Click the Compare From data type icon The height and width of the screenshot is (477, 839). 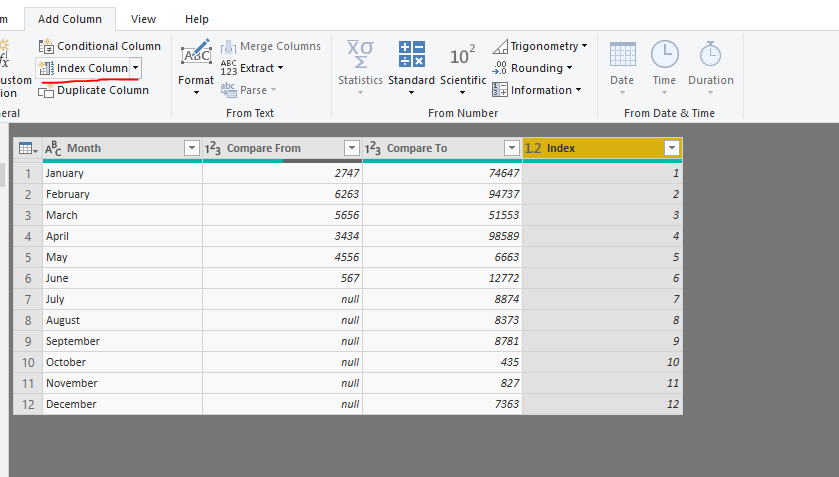[x=213, y=148]
